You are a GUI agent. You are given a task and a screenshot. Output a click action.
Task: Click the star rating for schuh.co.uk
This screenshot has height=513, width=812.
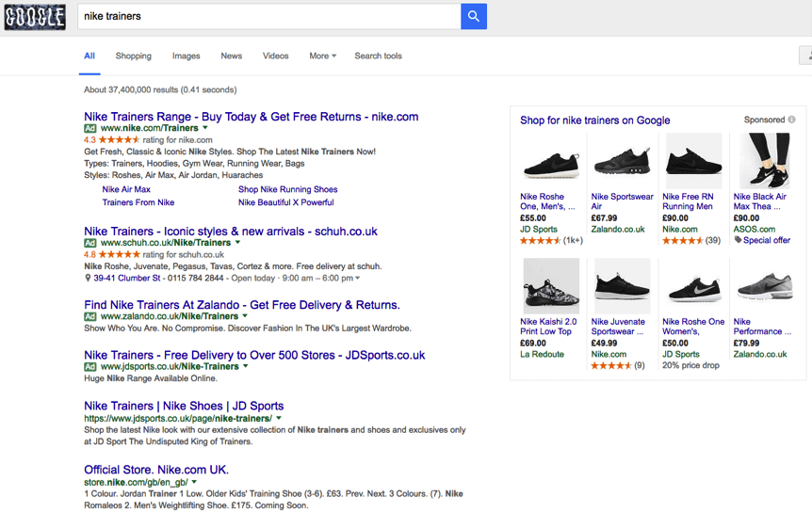(119, 255)
